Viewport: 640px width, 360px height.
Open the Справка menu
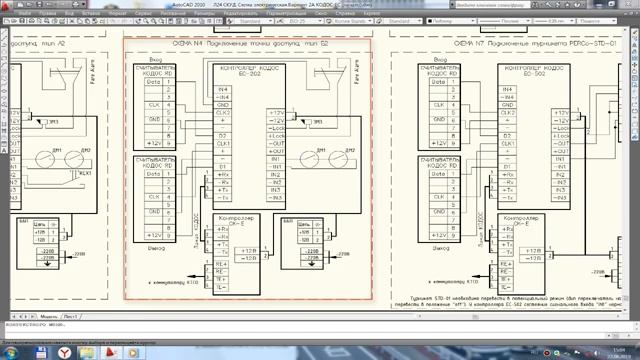point(345,13)
